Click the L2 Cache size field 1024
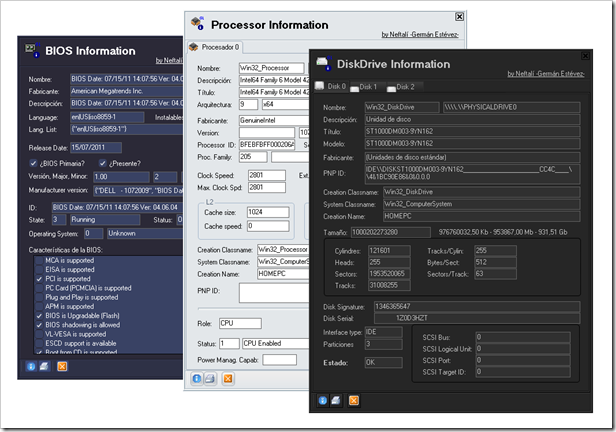The image size is (616, 432). coord(268,212)
